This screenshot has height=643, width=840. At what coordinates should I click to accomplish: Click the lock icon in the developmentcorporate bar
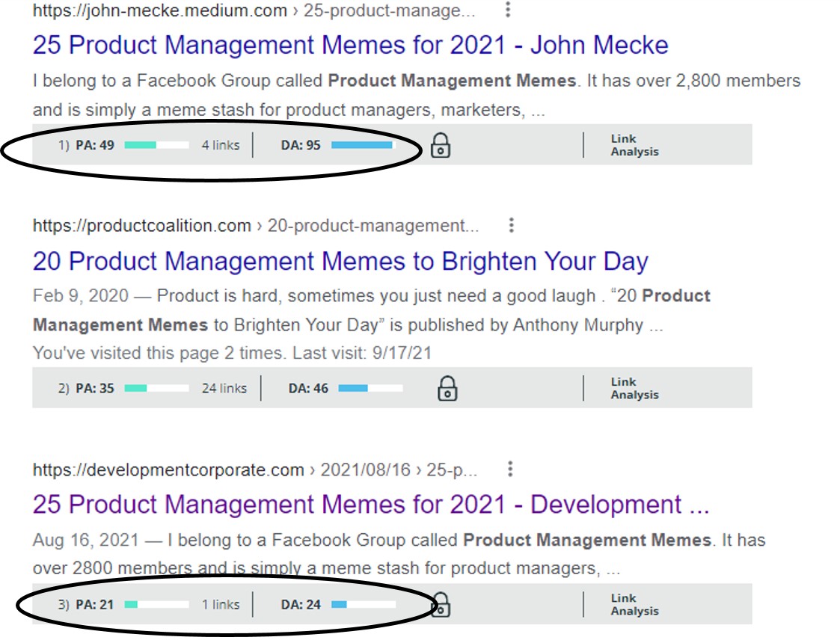pos(441,604)
